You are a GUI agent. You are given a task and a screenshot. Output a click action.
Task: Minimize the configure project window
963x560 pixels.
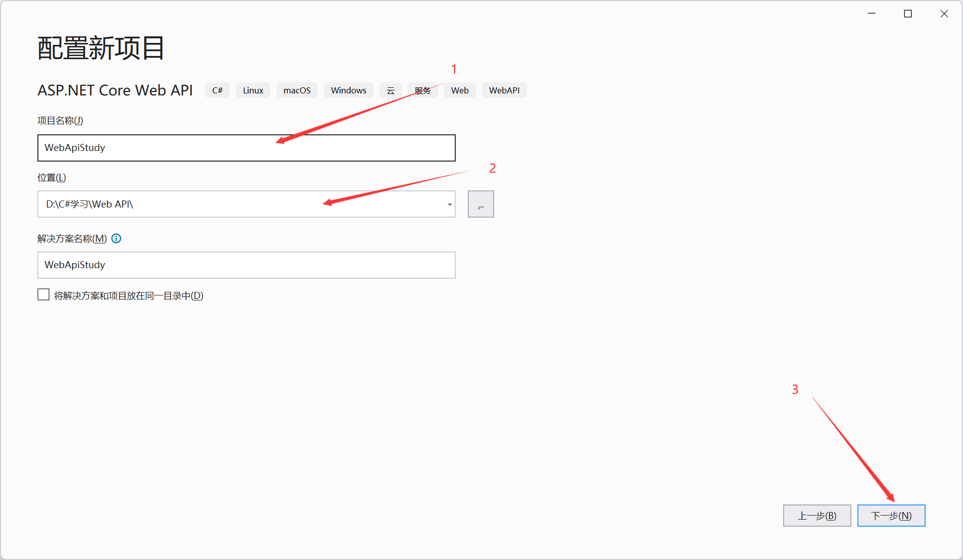pyautogui.click(x=871, y=14)
